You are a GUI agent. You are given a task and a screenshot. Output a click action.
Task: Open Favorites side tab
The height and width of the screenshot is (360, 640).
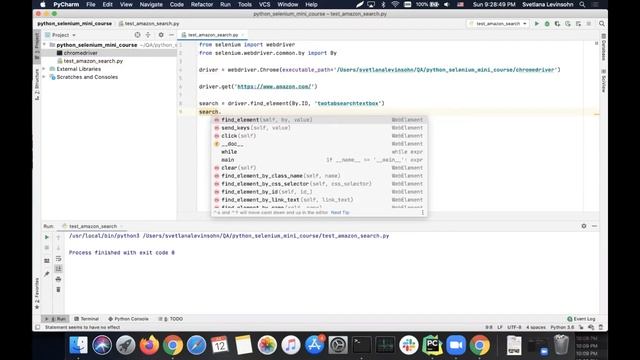pos(37,293)
